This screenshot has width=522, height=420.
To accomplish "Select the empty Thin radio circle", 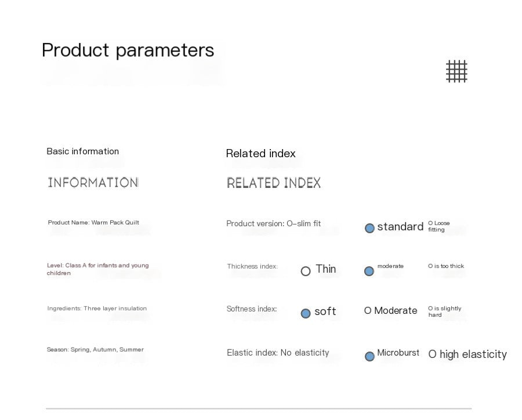I will 306,271.
